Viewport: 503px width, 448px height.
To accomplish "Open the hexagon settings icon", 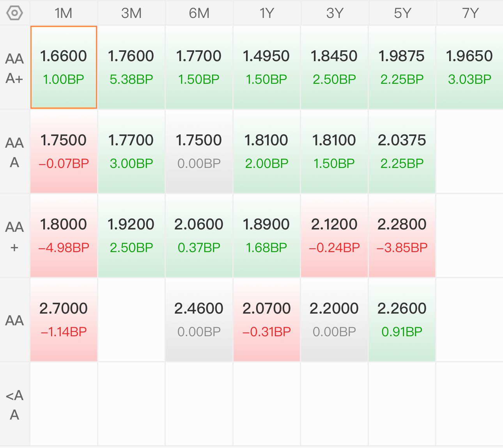I will pos(15,13).
